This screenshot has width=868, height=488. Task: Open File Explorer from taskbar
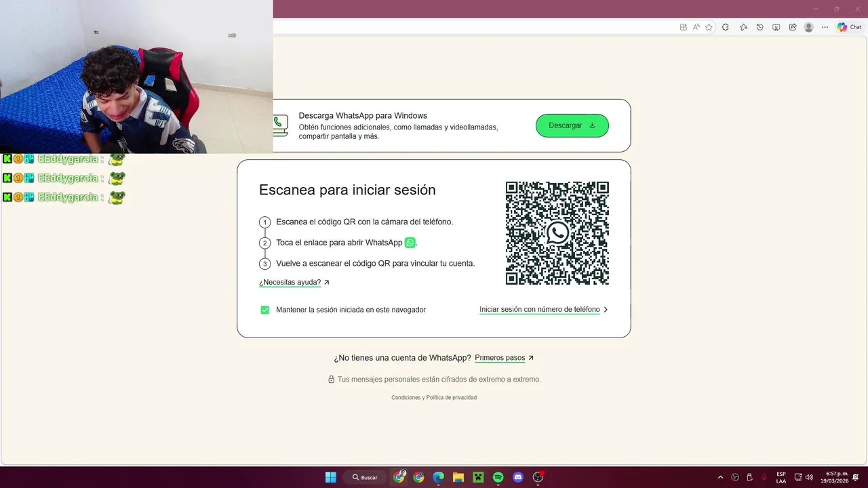pyautogui.click(x=458, y=477)
